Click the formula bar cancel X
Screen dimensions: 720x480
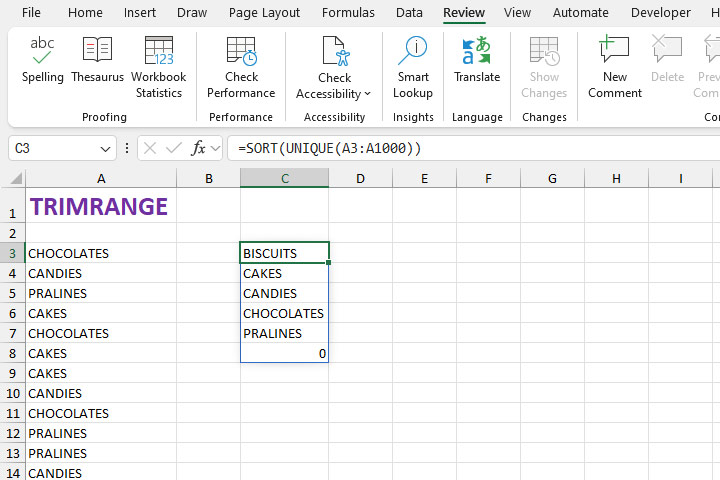[x=150, y=148]
